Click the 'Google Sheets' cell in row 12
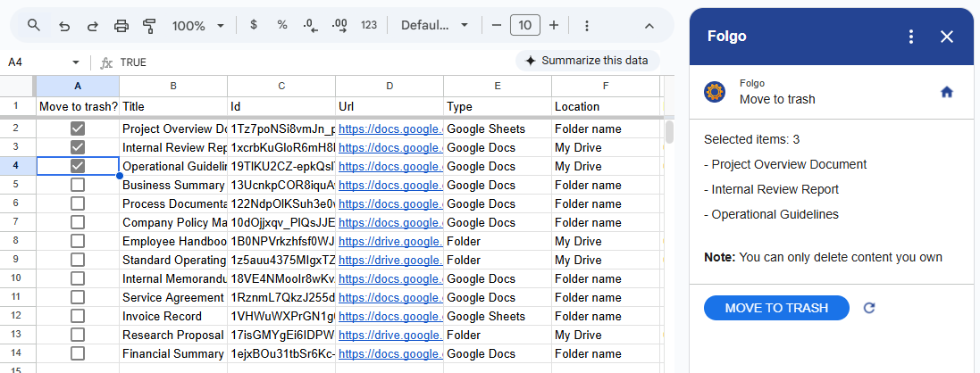The width and height of the screenshot is (980, 373). point(498,316)
